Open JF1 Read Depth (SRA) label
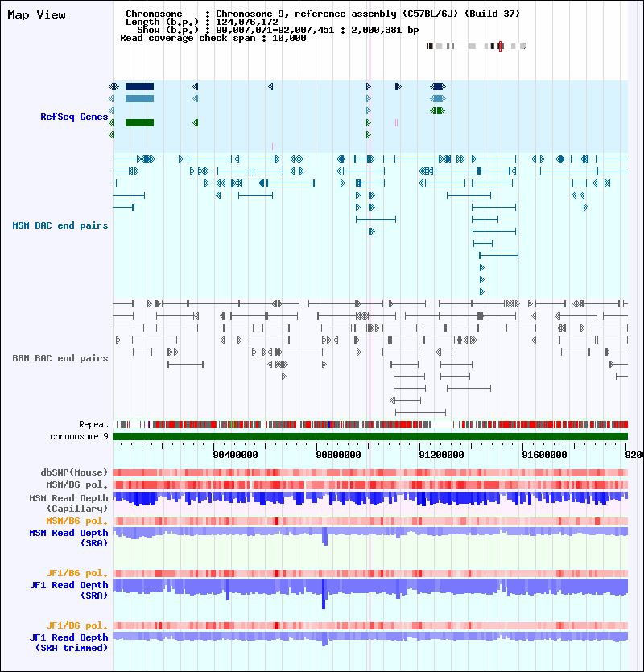 pyautogui.click(x=68, y=590)
